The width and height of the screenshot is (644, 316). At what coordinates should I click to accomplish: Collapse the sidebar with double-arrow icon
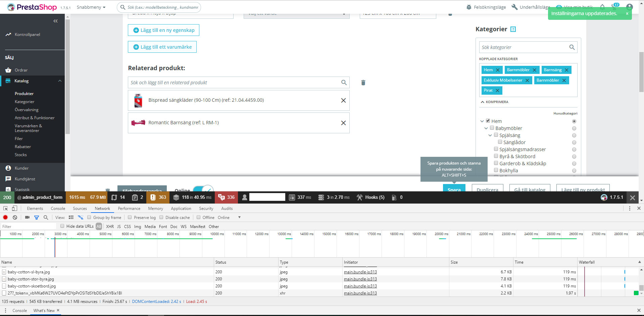pyautogui.click(x=56, y=21)
